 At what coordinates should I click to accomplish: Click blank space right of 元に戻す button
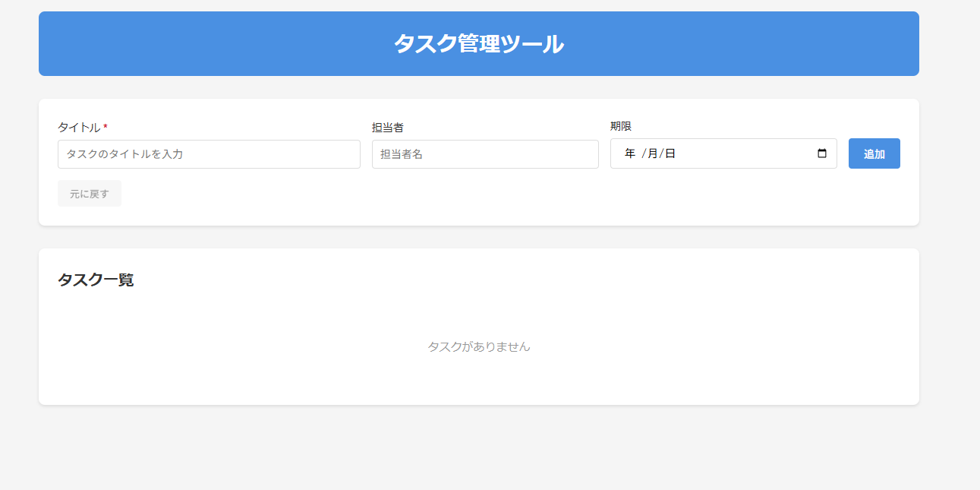(455, 194)
